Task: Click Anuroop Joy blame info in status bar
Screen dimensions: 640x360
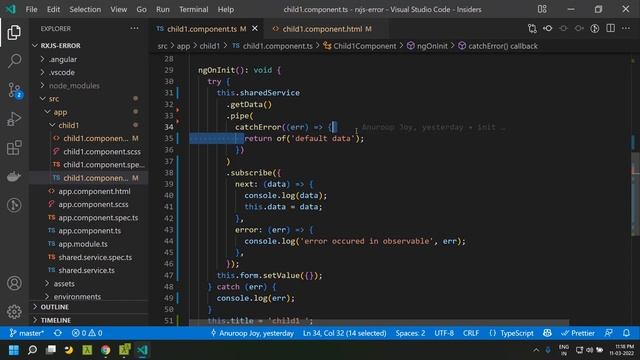Action: point(252,333)
